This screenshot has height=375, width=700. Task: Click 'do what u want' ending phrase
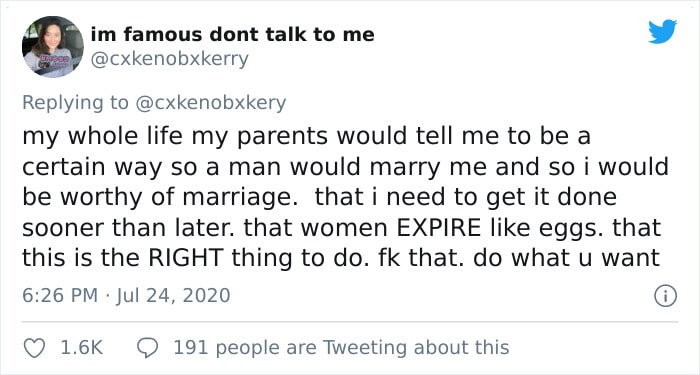click(x=567, y=258)
